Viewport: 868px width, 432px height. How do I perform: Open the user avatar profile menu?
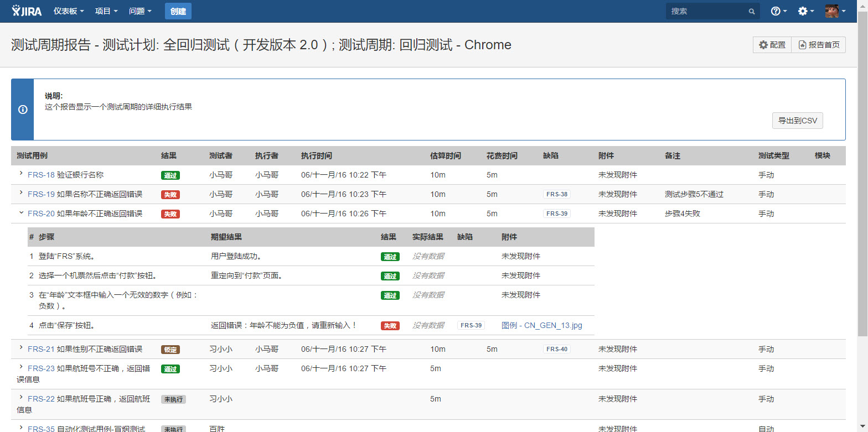[835, 11]
